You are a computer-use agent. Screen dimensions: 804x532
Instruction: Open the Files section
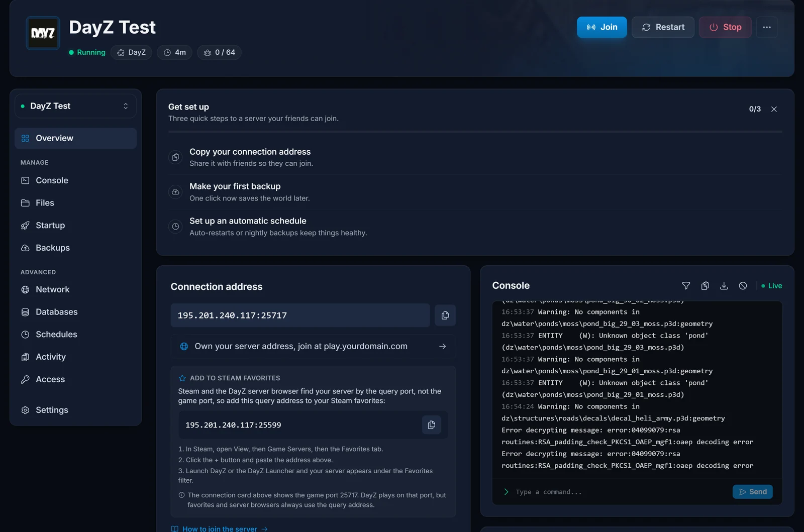[75, 203]
